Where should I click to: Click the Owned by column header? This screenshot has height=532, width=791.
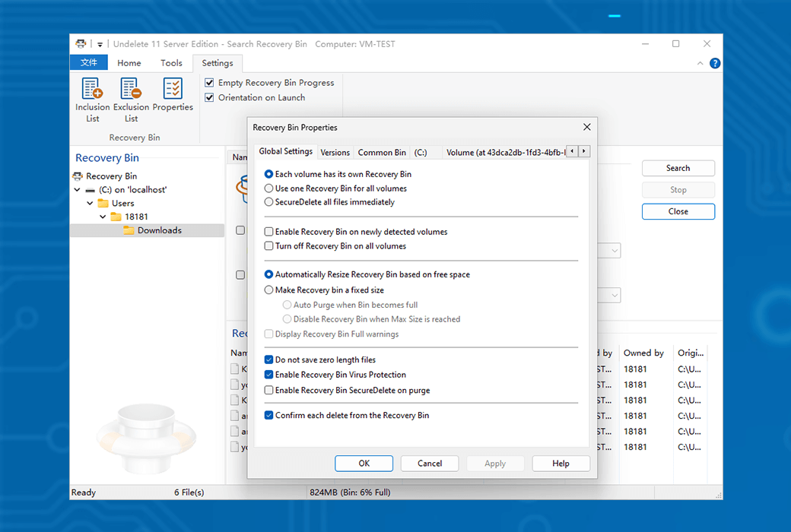[x=643, y=353]
